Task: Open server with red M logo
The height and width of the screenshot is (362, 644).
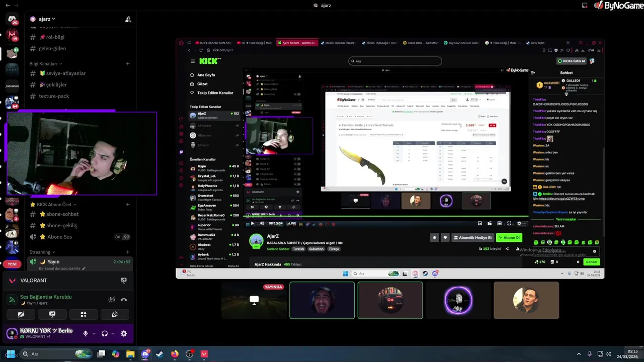Action: pos(12,35)
